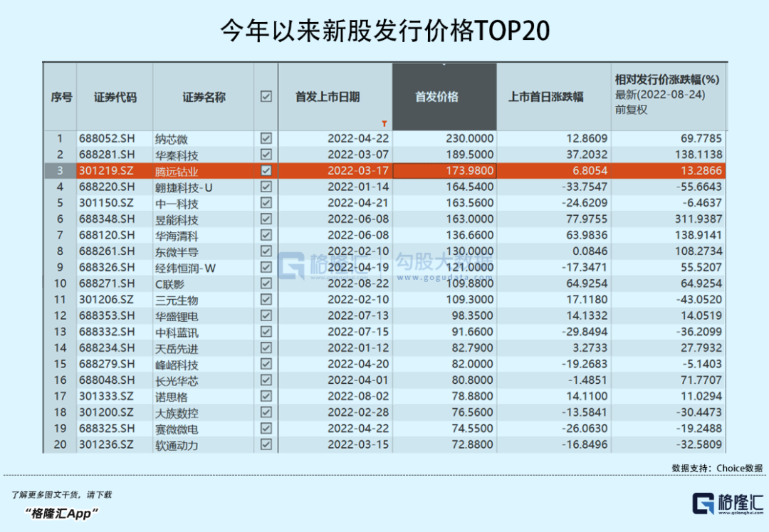Click the listing date 2022-01-14

(358, 187)
